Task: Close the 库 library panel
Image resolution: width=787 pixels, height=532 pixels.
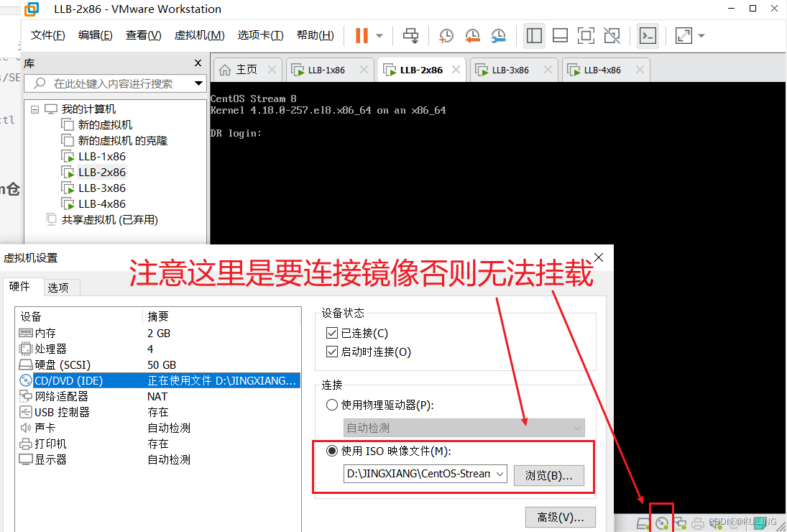Action: (x=198, y=63)
